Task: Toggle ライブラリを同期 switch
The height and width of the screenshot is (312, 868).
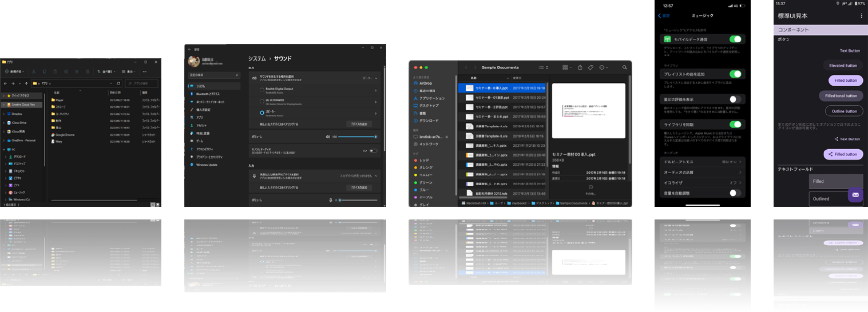Action: (x=735, y=124)
